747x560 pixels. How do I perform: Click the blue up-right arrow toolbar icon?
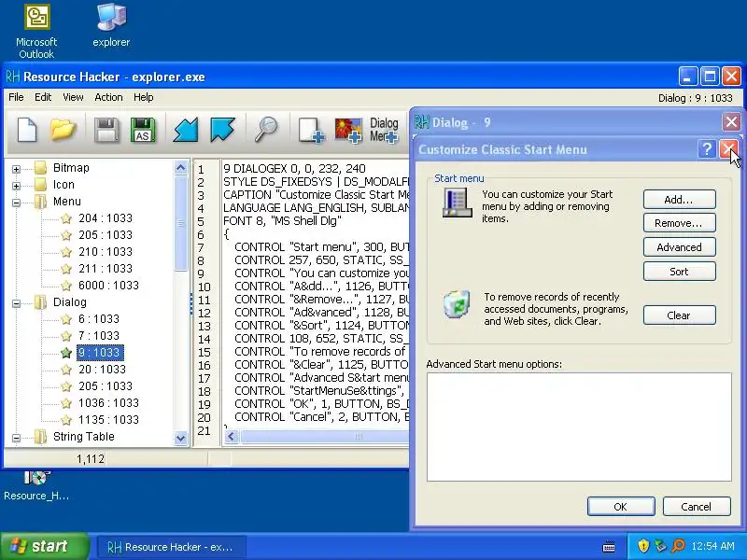click(x=222, y=130)
